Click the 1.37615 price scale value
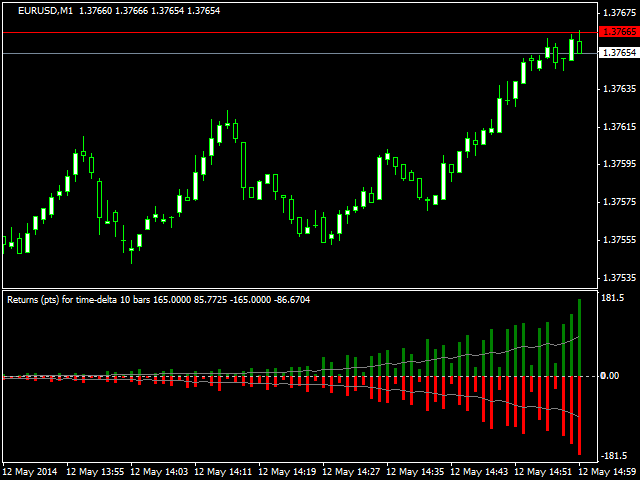The height and width of the screenshot is (480, 640). pyautogui.click(x=619, y=127)
